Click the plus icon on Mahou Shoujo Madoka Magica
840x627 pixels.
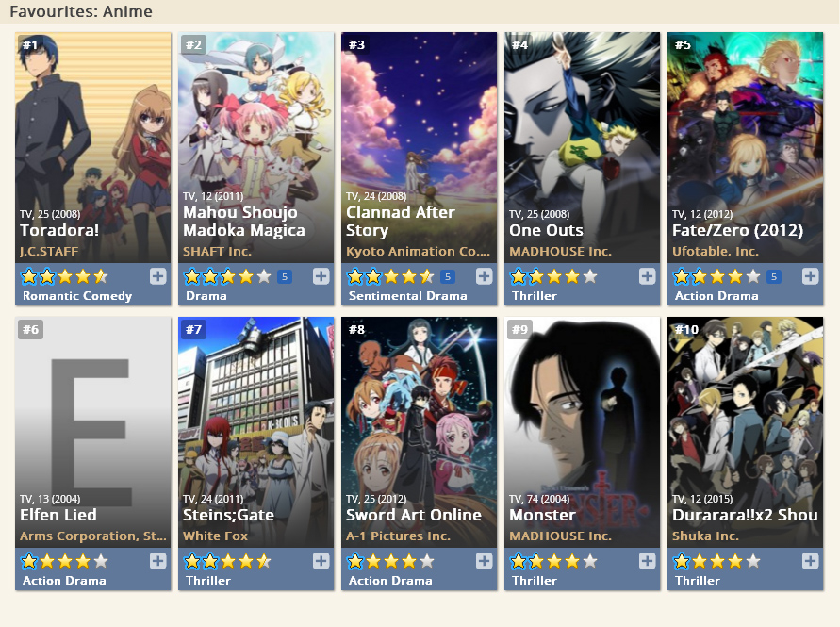click(x=321, y=276)
